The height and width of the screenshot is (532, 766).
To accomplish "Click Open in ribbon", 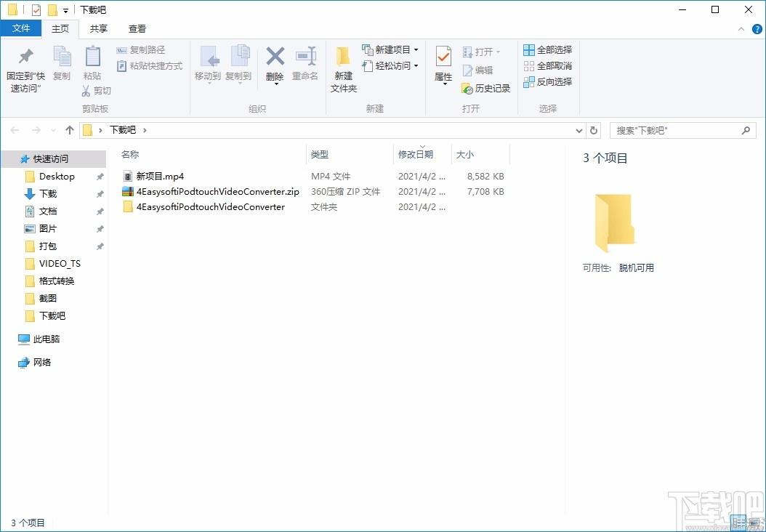I will click(x=481, y=52).
